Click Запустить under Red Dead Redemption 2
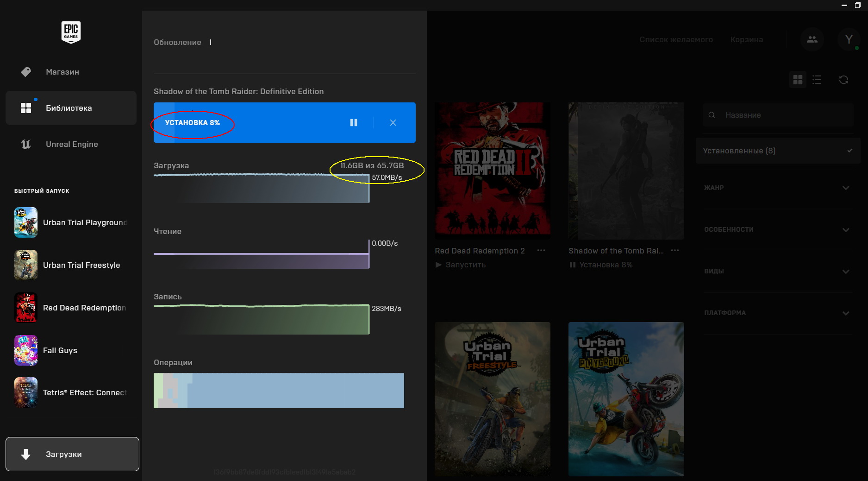The image size is (868, 481). tap(461, 265)
